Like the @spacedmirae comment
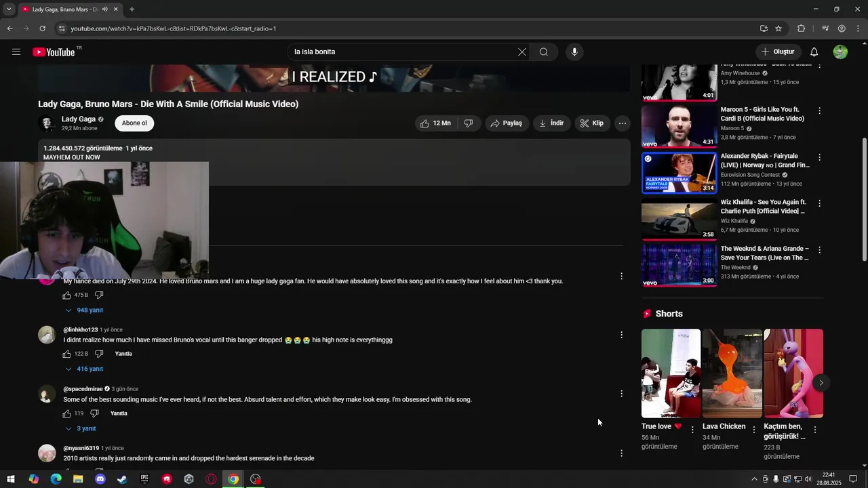The image size is (868, 488). coord(67,413)
